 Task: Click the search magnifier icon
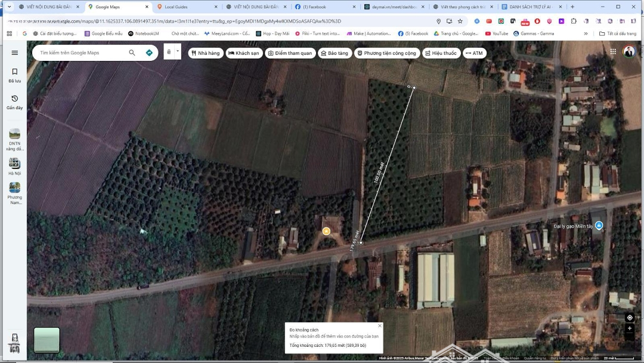coord(132,53)
